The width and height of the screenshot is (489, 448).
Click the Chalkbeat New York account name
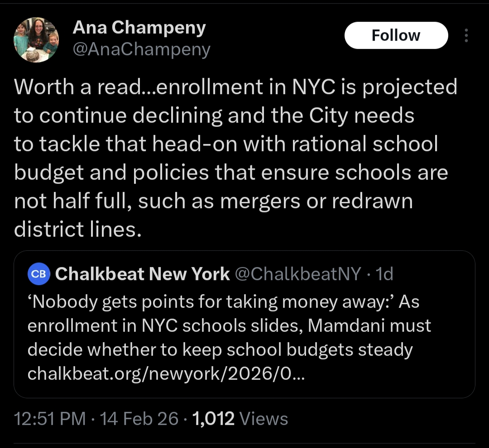[x=142, y=274]
